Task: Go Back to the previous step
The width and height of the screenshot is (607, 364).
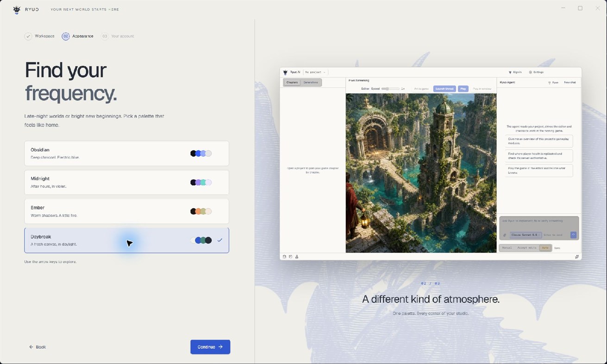Action: click(38, 347)
